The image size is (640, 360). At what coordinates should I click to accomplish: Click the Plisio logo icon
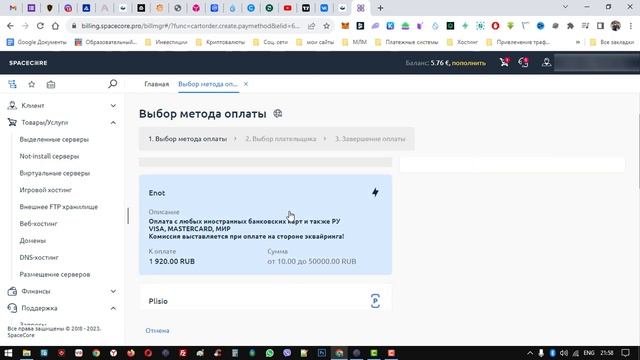tap(375, 301)
